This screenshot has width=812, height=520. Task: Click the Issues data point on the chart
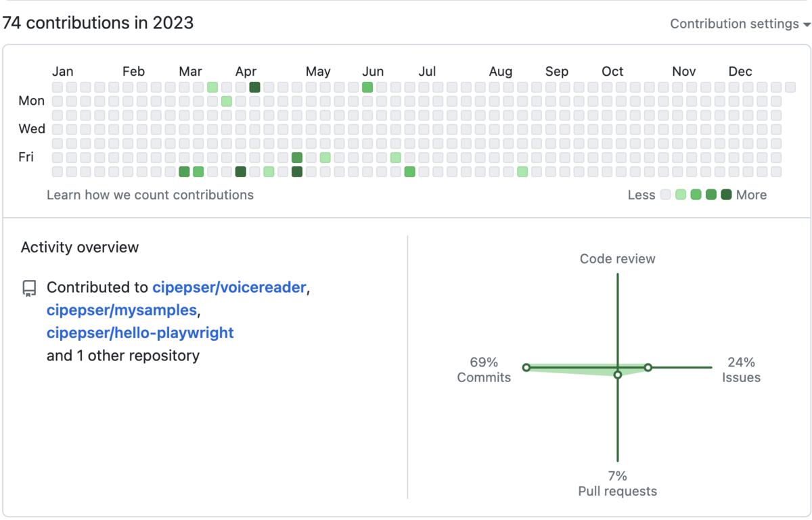(648, 367)
